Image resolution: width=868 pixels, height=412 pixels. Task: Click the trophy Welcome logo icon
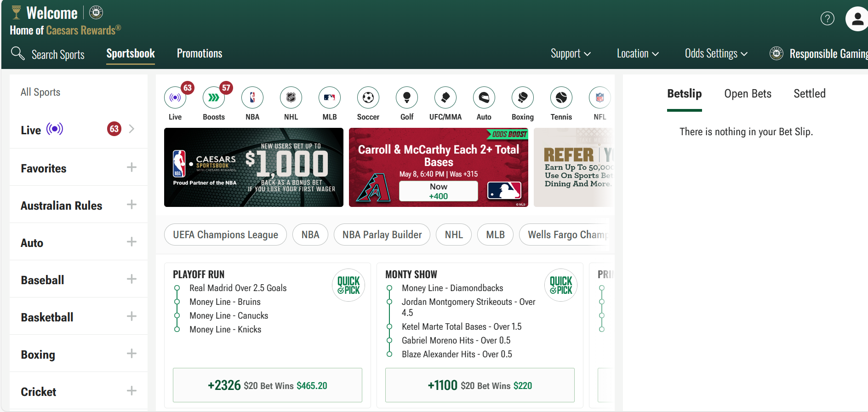[x=17, y=12]
